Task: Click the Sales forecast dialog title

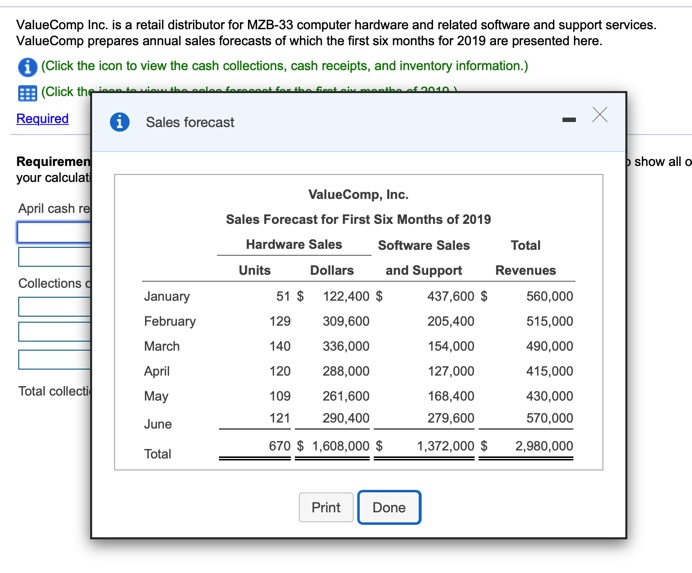Action: pyautogui.click(x=190, y=122)
